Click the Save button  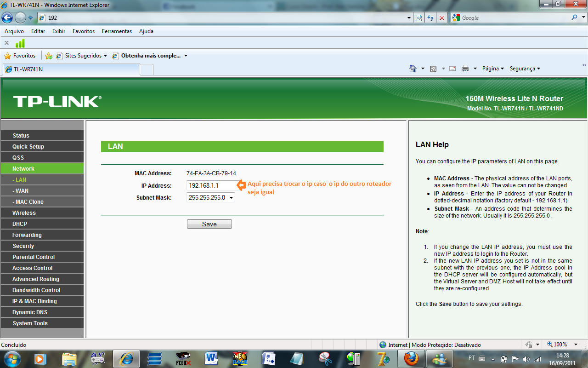pyautogui.click(x=209, y=224)
